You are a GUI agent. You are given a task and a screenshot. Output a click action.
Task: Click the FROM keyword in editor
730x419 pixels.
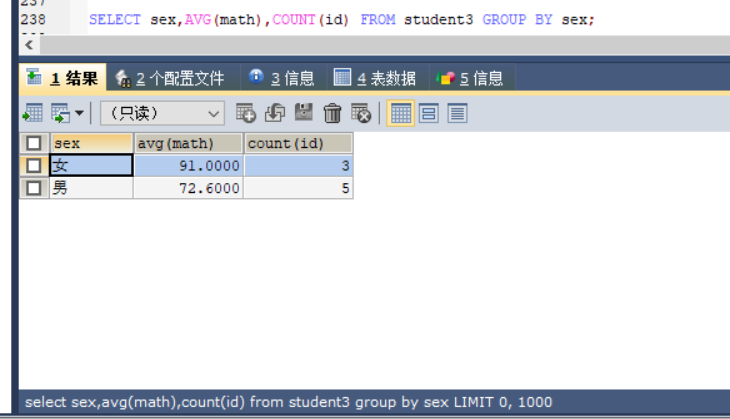[378, 20]
